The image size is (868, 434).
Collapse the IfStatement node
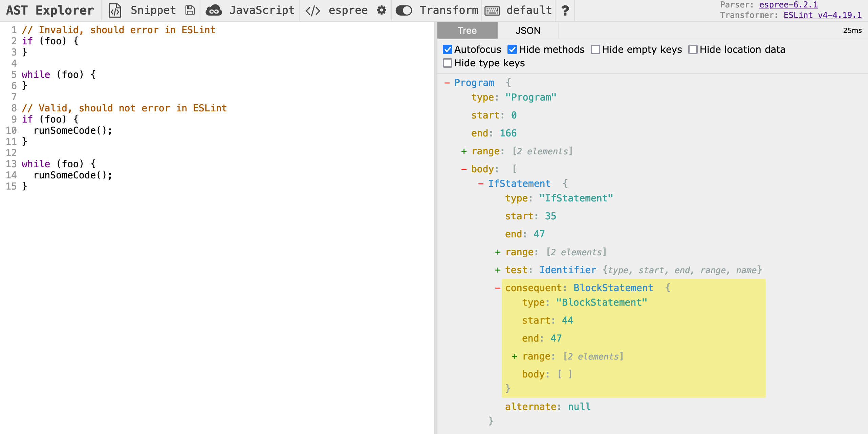(x=481, y=184)
